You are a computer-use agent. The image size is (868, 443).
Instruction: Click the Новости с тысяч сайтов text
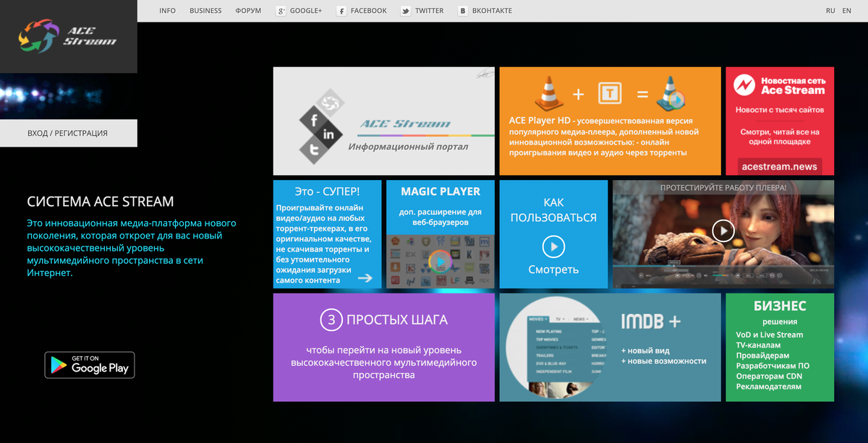pyautogui.click(x=780, y=110)
